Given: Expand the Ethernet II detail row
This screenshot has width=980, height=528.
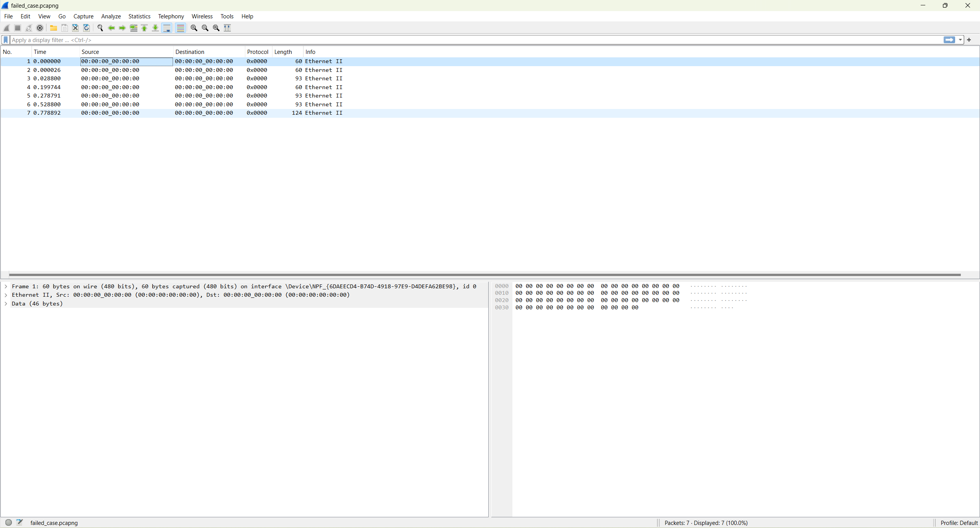Looking at the screenshot, I should (6, 295).
